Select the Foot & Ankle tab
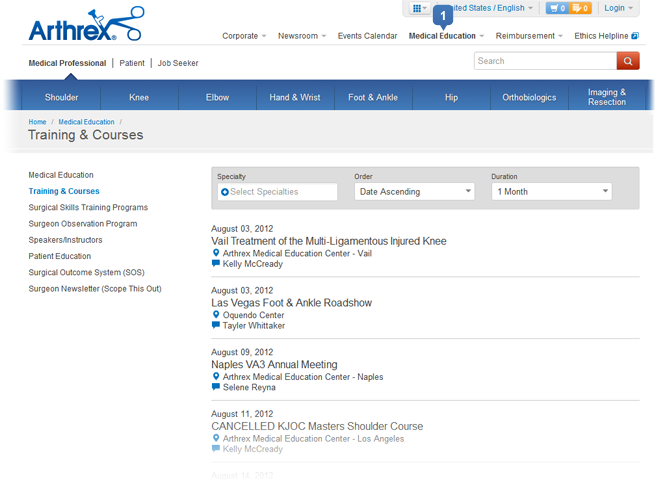 tap(373, 97)
